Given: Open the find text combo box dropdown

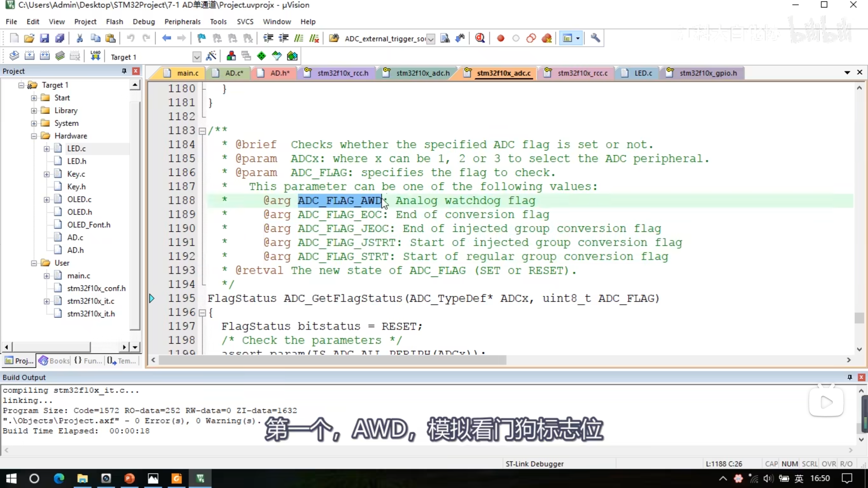Looking at the screenshot, I should 431,39.
